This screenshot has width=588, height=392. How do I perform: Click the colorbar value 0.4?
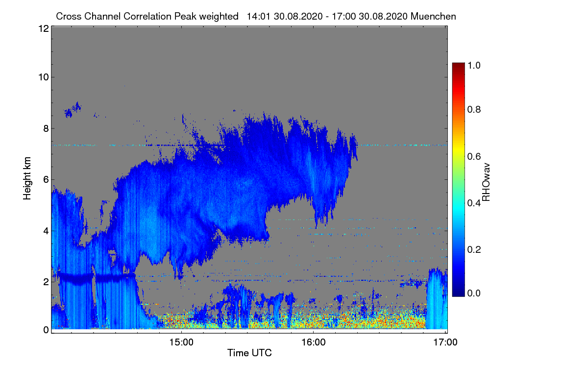click(475, 203)
